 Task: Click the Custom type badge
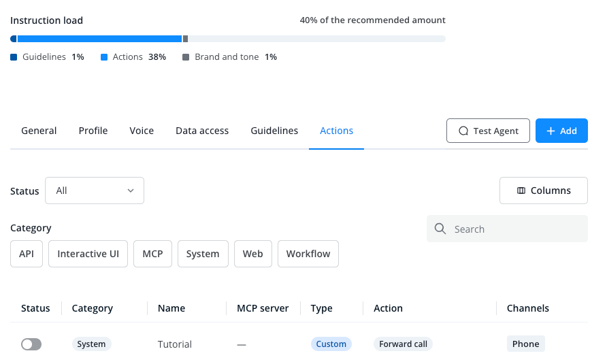[x=331, y=344]
